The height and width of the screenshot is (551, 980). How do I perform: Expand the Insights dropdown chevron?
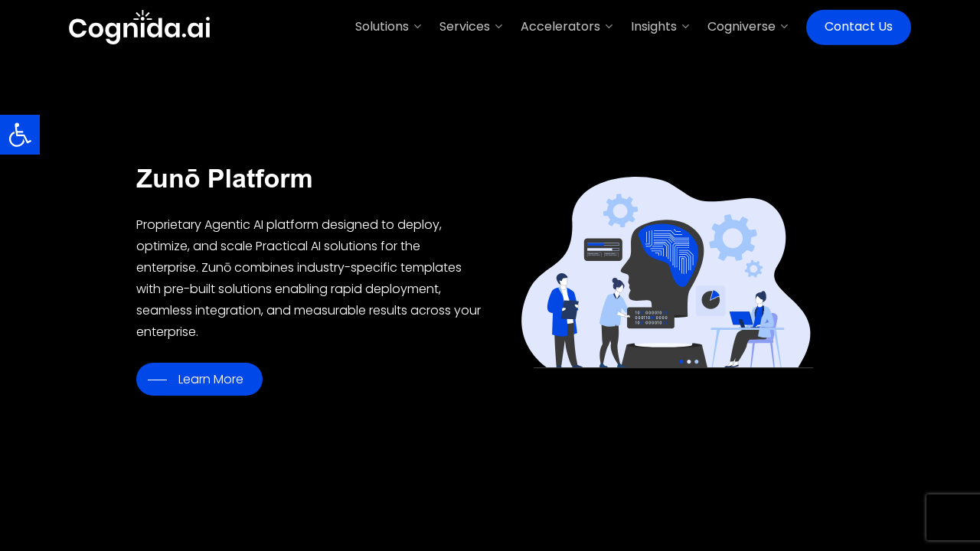(x=685, y=27)
